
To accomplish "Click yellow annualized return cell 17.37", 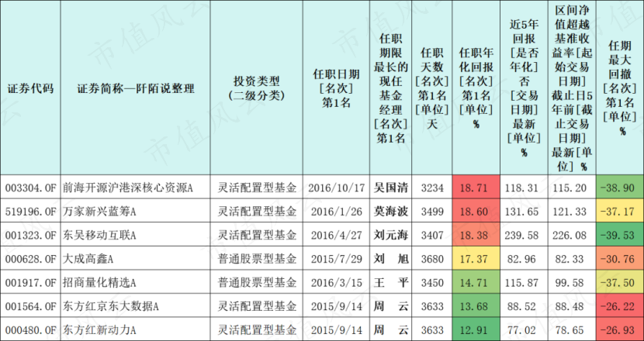I will tap(476, 259).
